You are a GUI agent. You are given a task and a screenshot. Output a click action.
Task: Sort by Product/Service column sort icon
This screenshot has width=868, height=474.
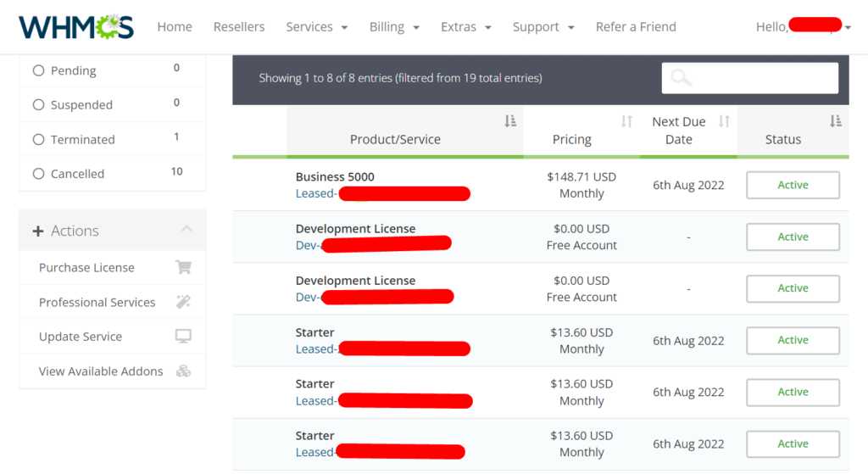[x=510, y=121]
